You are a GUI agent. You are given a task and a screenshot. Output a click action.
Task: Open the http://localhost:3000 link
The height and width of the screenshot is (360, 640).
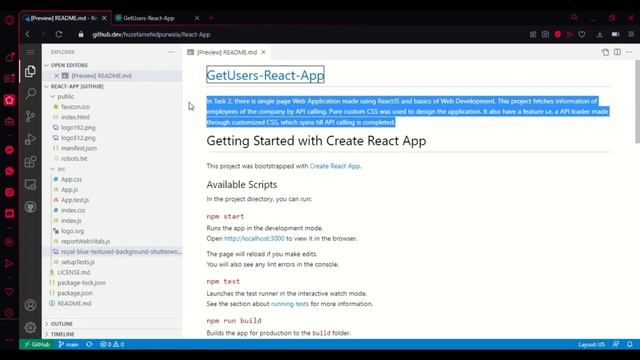[x=254, y=238]
